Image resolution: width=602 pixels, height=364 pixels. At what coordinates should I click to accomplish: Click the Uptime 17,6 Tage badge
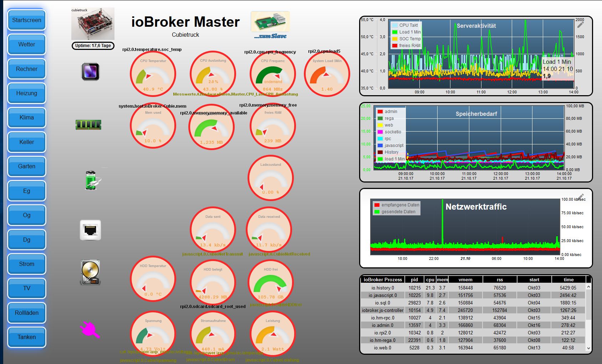point(93,46)
